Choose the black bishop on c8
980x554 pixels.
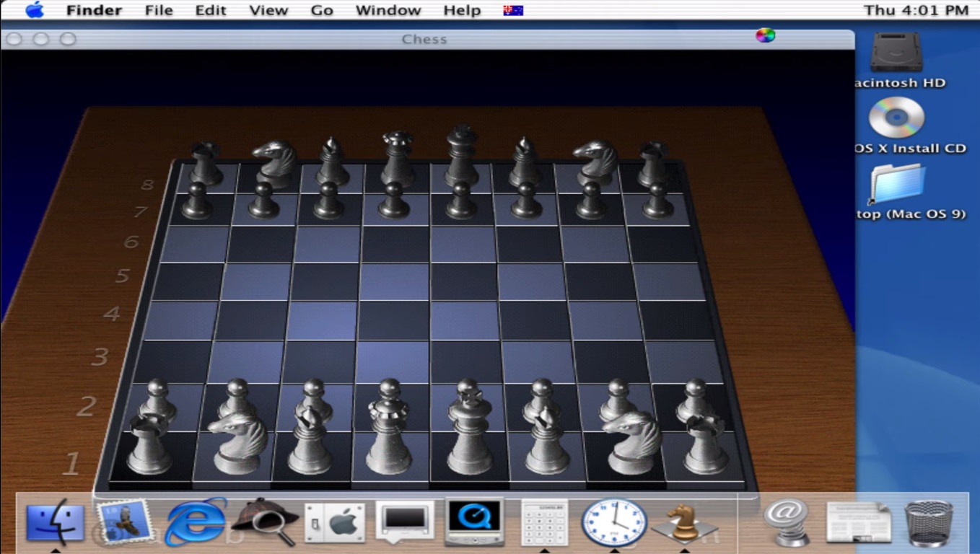point(333,161)
